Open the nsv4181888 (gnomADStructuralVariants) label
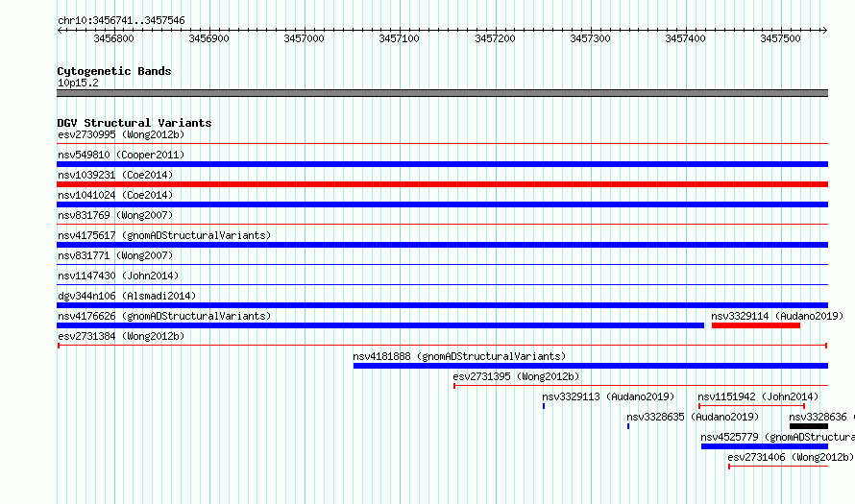855x504 pixels. [459, 356]
